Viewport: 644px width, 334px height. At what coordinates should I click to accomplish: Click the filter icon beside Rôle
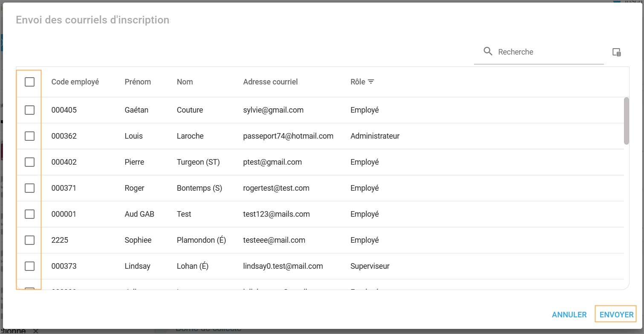(x=371, y=82)
